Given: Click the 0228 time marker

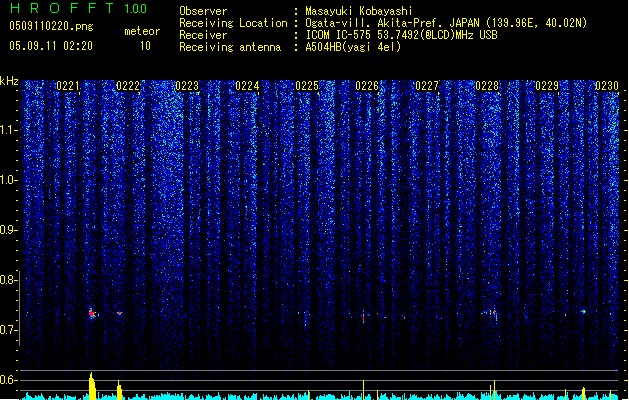Looking at the screenshot, I should pyautogui.click(x=487, y=86).
